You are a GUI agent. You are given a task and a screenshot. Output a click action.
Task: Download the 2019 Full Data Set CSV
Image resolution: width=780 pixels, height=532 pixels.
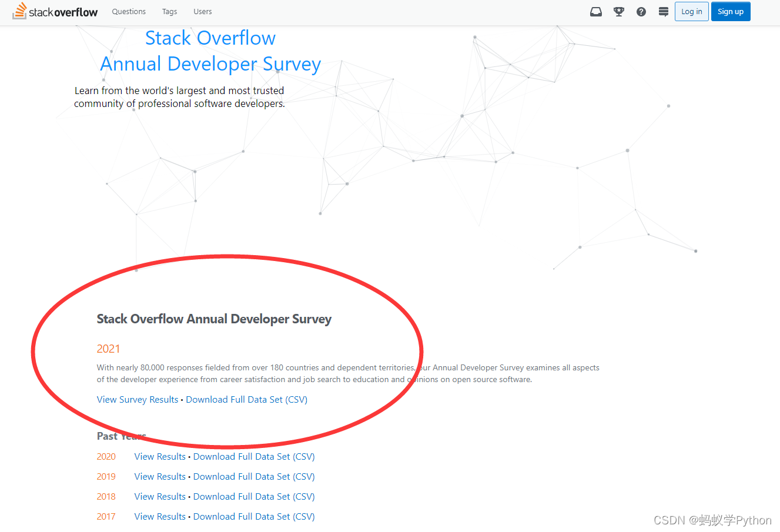pos(253,476)
